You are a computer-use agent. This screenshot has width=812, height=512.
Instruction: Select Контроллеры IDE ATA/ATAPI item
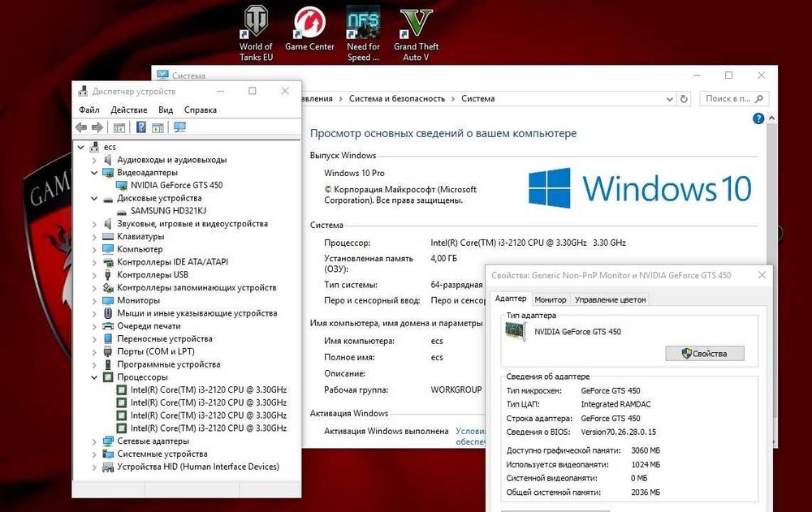[172, 262]
